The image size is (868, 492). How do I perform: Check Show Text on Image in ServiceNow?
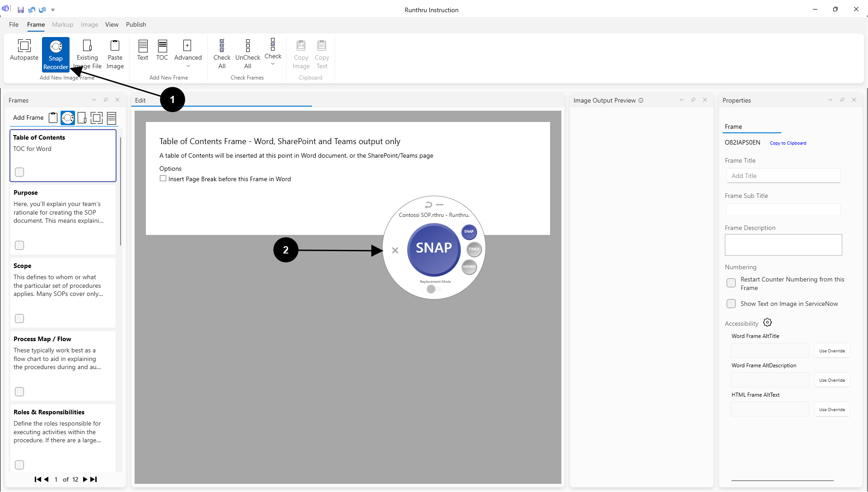pos(731,304)
